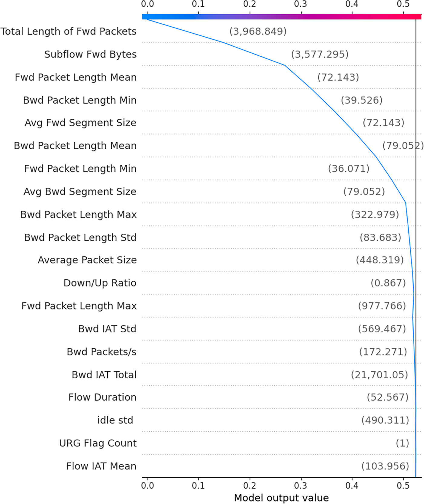Select the 'Bwd Packet Length Min' label
424x504 pixels.
pos(80,100)
